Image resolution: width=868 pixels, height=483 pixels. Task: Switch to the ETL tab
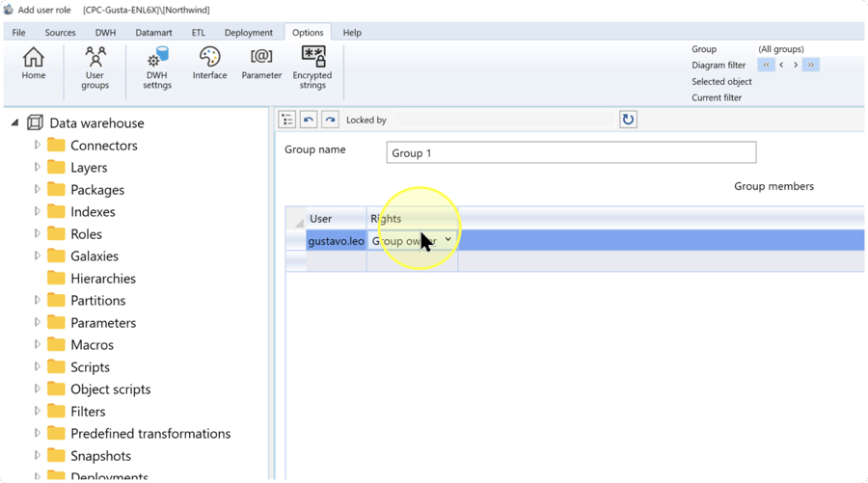click(198, 33)
